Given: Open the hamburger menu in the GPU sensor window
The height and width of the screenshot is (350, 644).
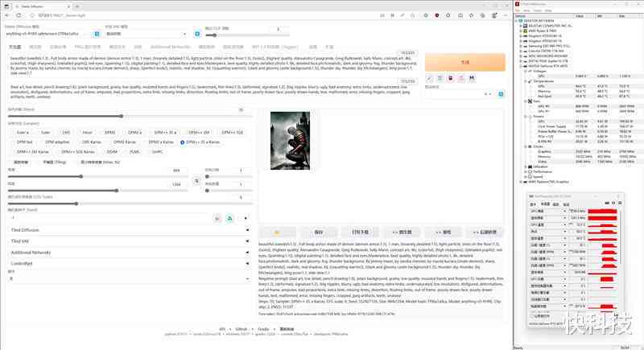Looking at the screenshot, I should [620, 203].
